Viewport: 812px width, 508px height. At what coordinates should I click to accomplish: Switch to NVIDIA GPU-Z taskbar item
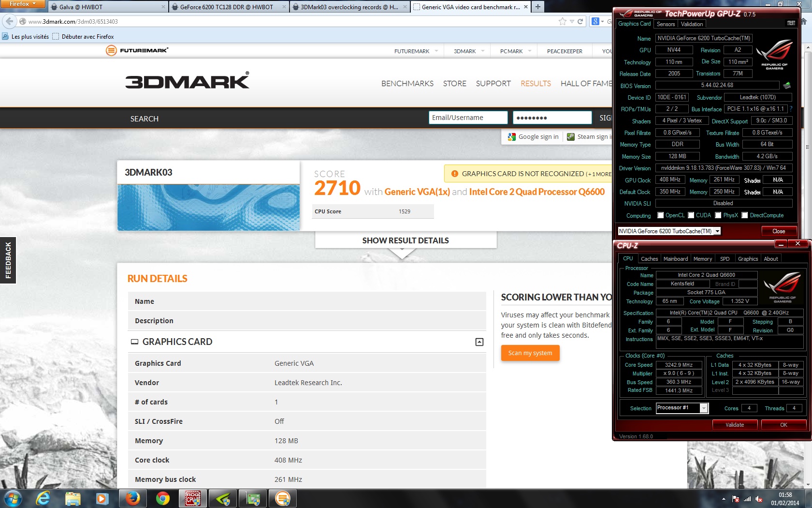[223, 498]
